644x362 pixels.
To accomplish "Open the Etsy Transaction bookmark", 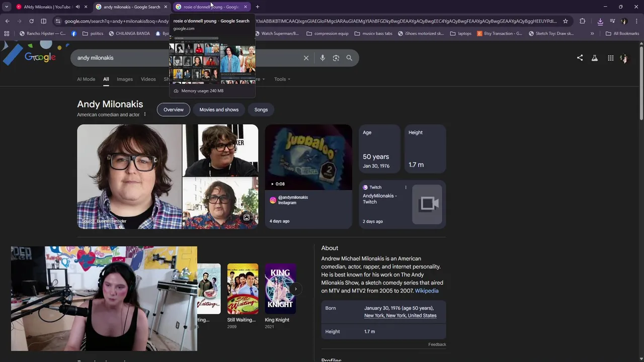I will pyautogui.click(x=500, y=34).
